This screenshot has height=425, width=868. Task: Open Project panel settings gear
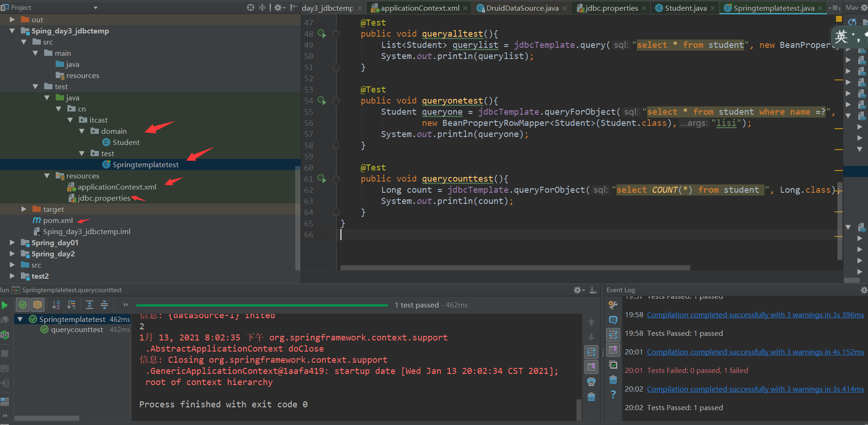coord(278,7)
